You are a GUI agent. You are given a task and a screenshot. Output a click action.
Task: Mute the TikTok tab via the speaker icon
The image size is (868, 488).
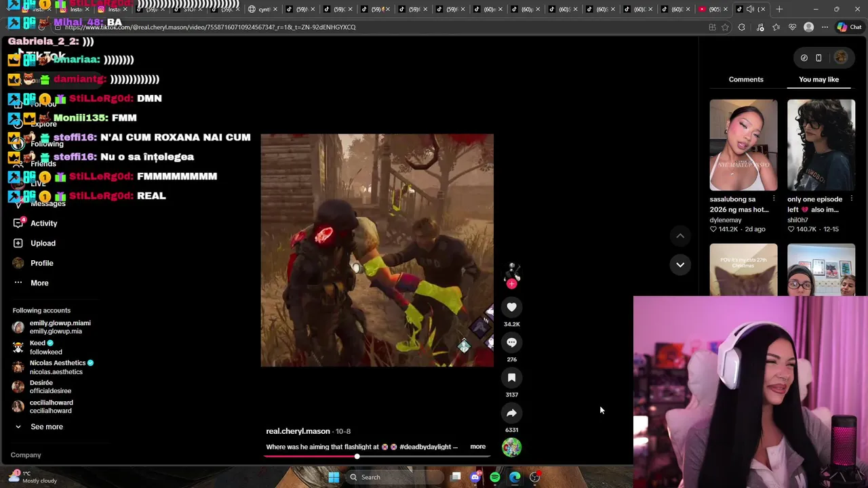click(x=750, y=9)
